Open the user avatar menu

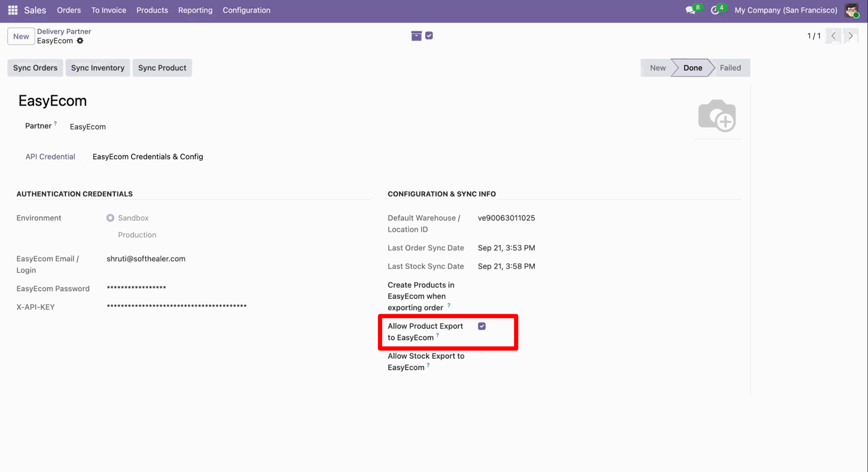point(852,10)
